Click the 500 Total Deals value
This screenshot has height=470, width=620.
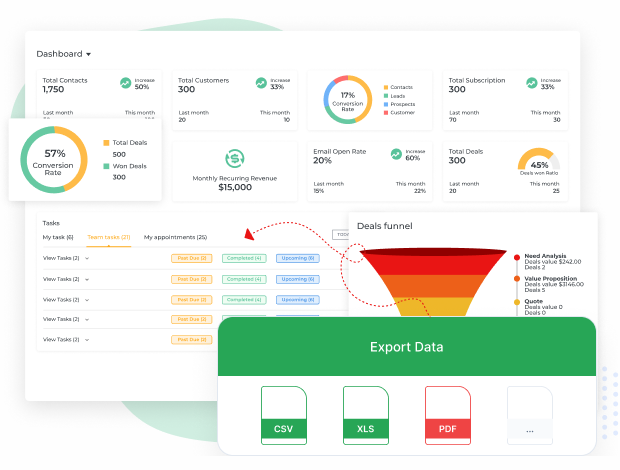pyautogui.click(x=119, y=155)
